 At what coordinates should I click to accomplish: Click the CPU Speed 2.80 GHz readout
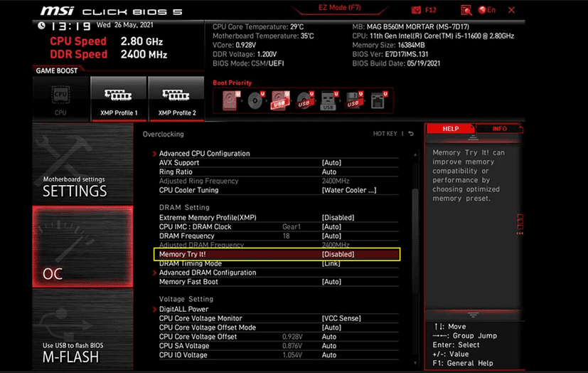[106, 41]
